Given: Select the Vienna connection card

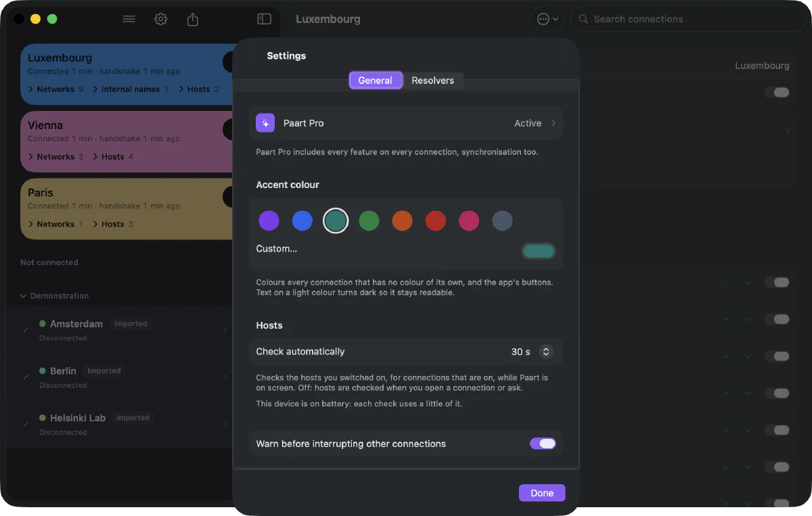Looking at the screenshot, I should 126,142.
